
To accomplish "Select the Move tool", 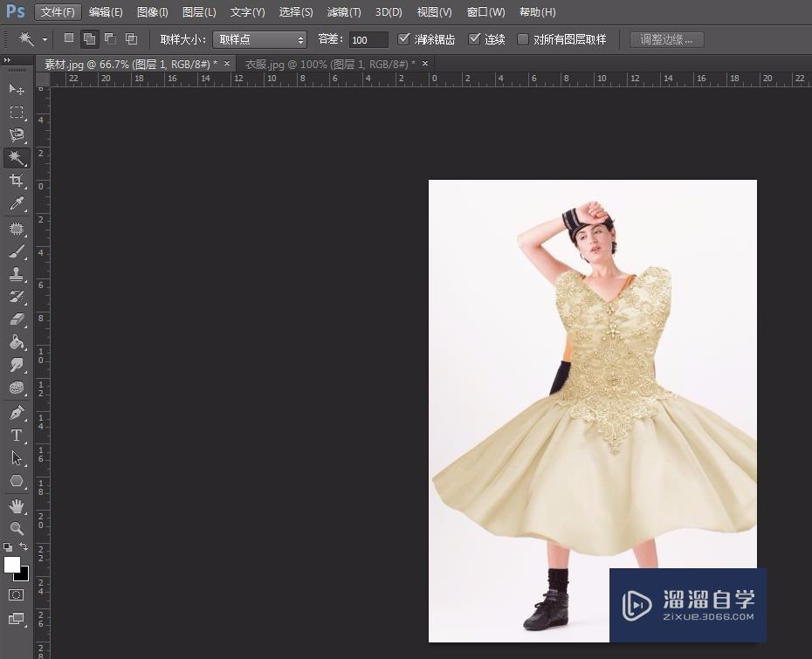I will (x=16, y=89).
